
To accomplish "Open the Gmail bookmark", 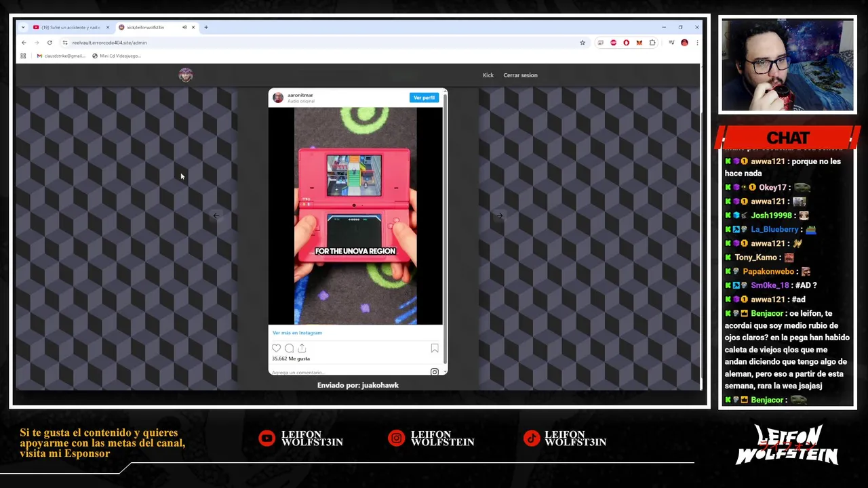I will 60,56.
